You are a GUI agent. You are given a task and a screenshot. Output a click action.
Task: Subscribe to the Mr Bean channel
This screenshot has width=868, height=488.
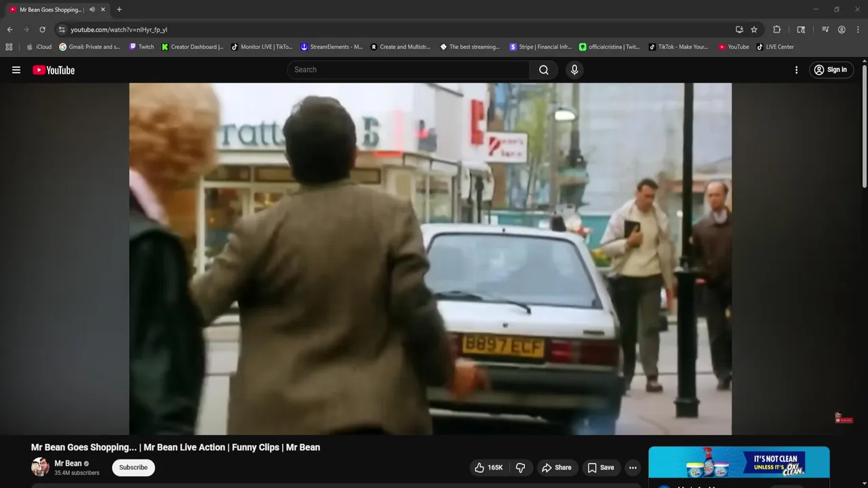click(134, 468)
